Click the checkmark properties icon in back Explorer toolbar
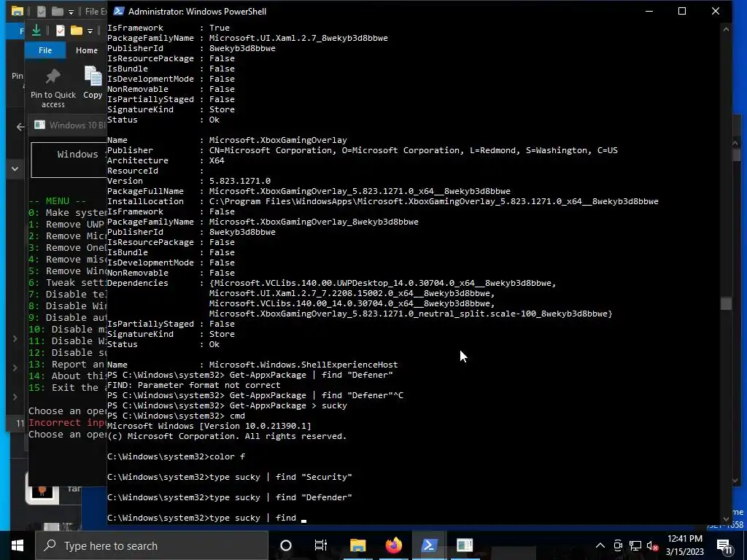747x560 pixels. point(42,11)
